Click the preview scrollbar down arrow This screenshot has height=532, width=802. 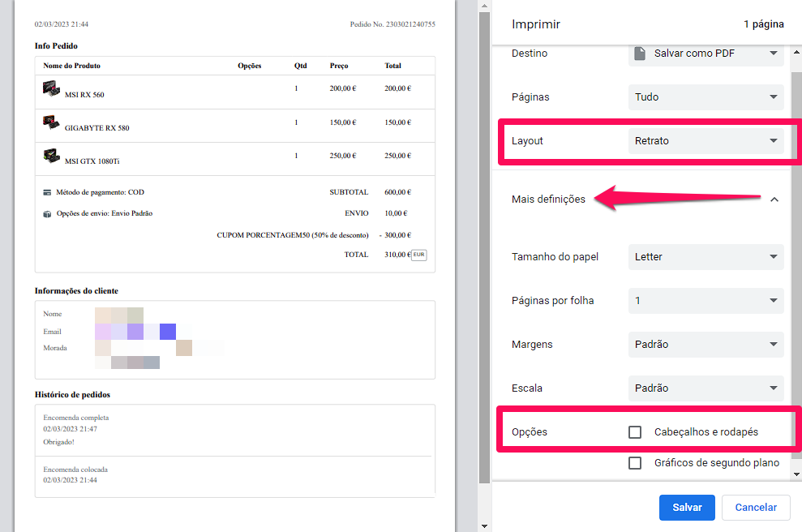pos(484,526)
